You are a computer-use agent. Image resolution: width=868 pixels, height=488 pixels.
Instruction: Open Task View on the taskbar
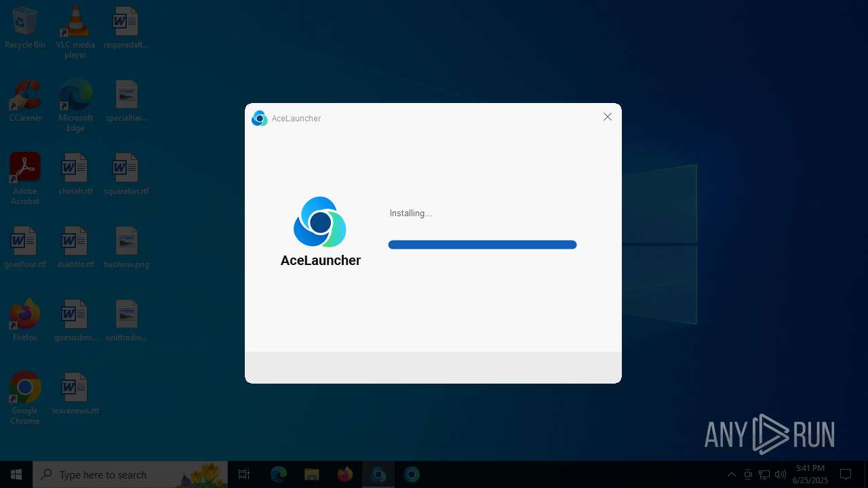coord(244,474)
